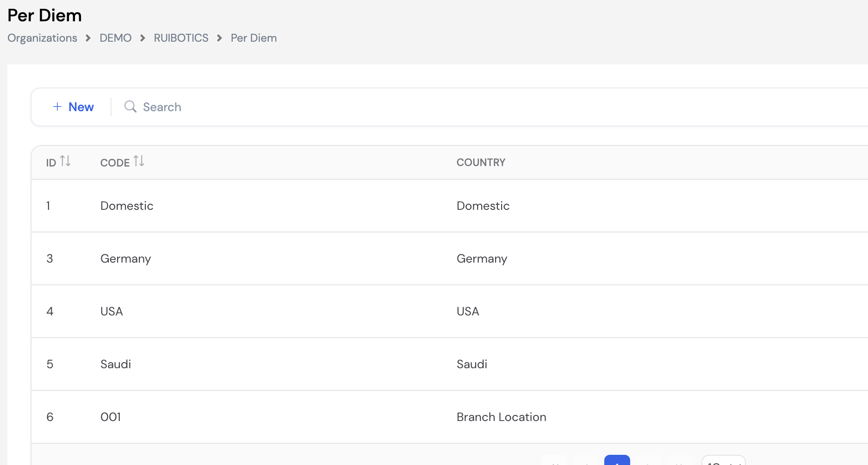Select the Germany country cell

pos(482,258)
